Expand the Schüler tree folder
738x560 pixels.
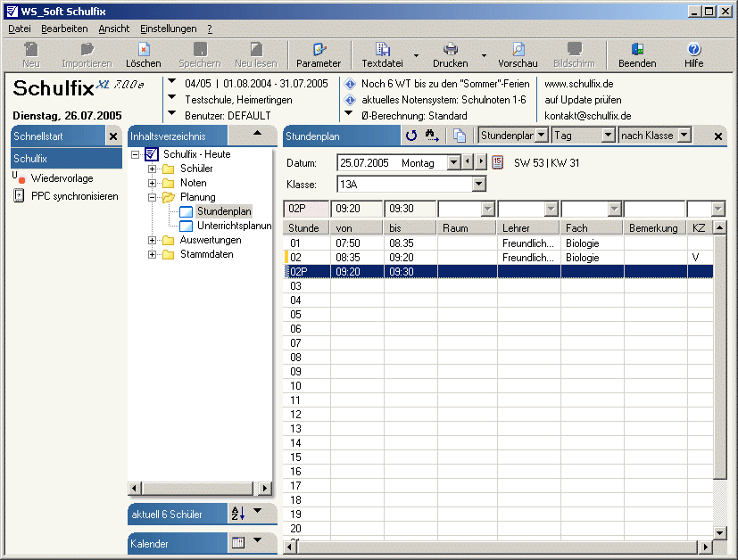152,169
